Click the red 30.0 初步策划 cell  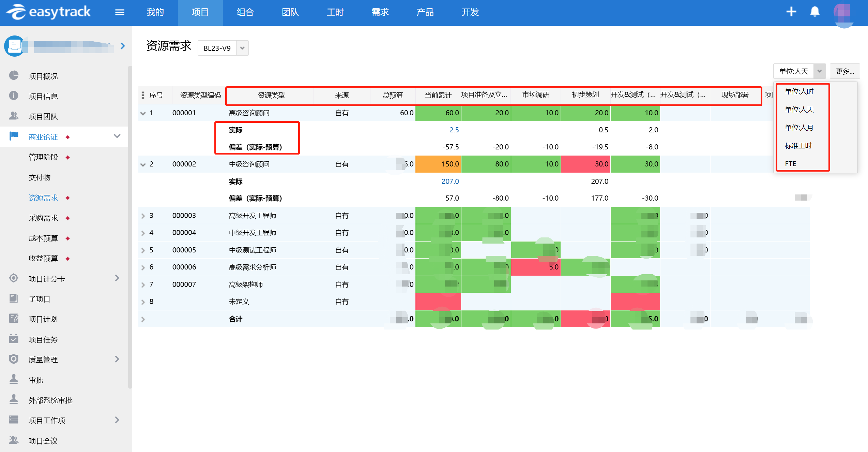tap(585, 164)
